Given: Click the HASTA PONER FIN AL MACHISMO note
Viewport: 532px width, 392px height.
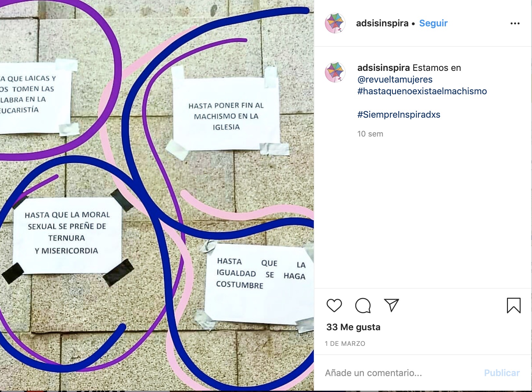Looking at the screenshot, I should click(226, 112).
